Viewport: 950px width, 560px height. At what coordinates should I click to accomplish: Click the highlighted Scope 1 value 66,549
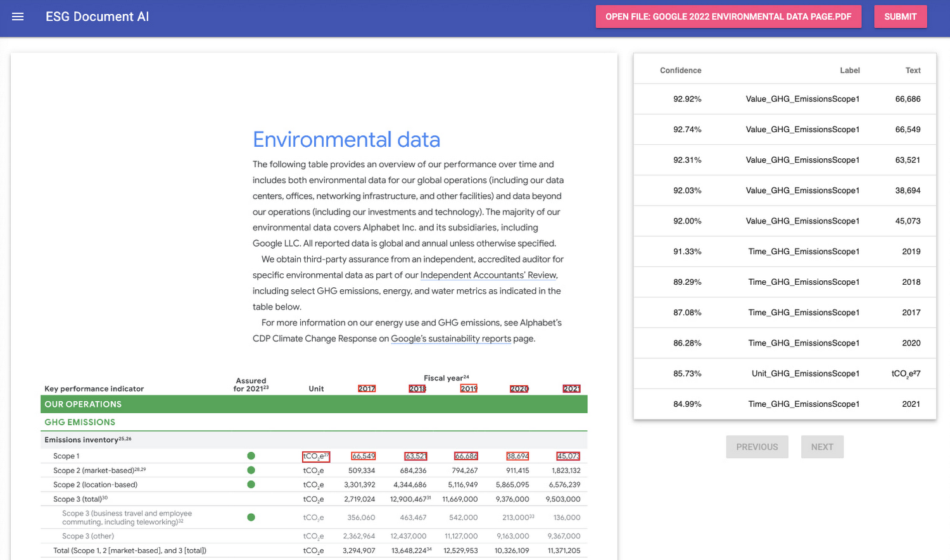(364, 456)
